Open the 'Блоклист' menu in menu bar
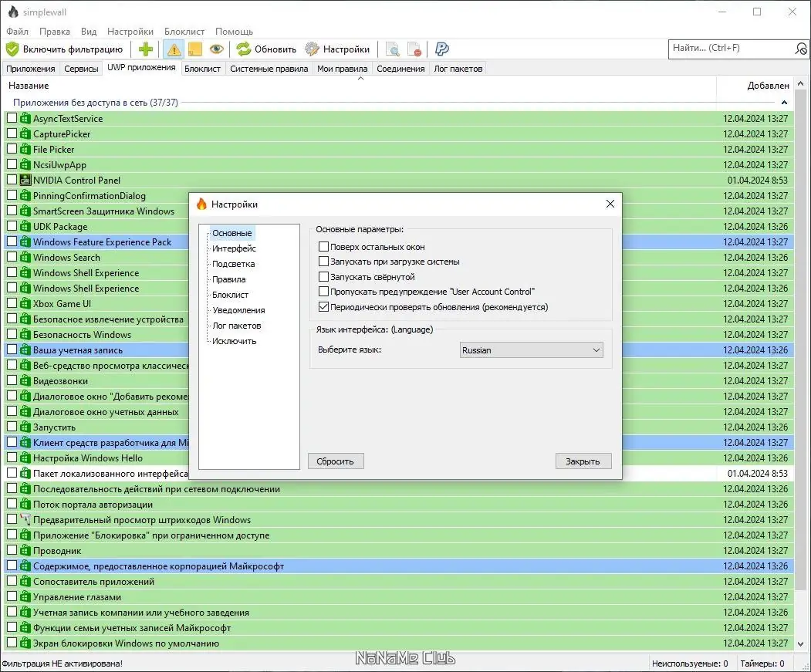This screenshot has width=811, height=672. pyautogui.click(x=184, y=32)
